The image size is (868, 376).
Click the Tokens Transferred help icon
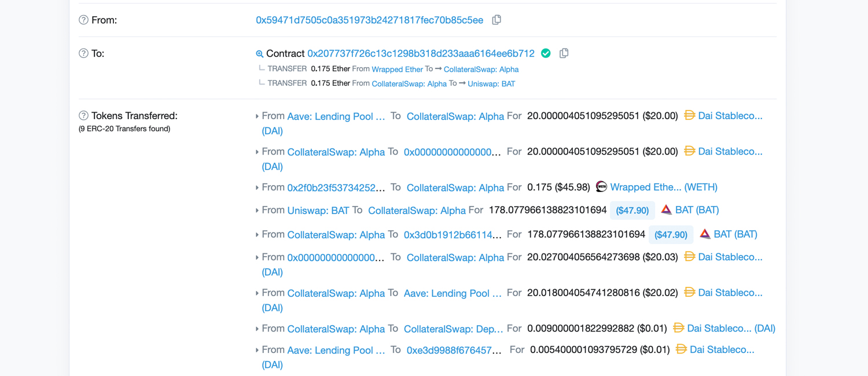click(x=83, y=116)
